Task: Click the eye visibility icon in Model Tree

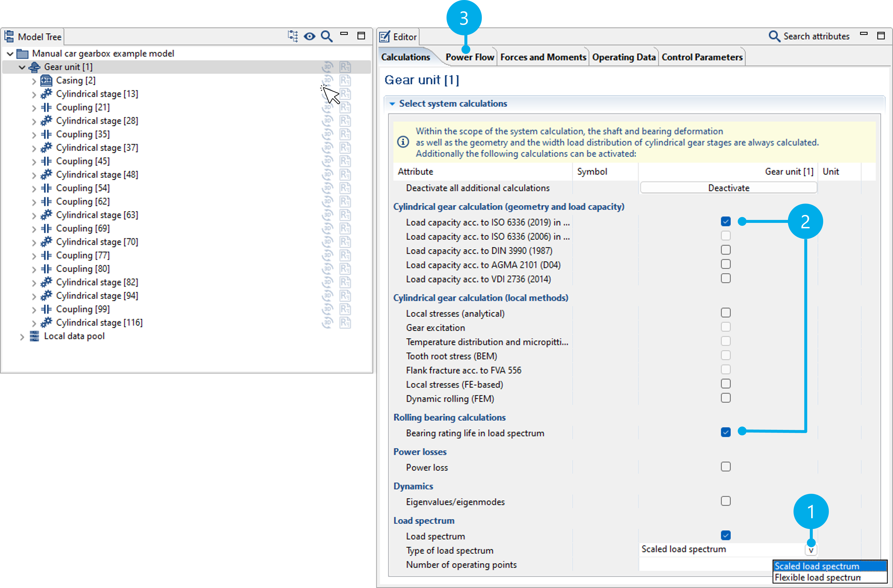Action: 310,36
